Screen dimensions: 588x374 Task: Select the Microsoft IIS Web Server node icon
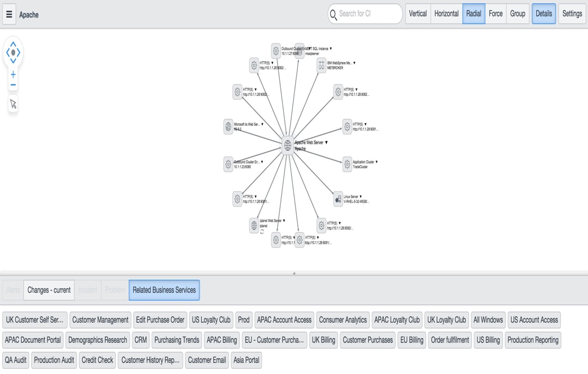[228, 126]
